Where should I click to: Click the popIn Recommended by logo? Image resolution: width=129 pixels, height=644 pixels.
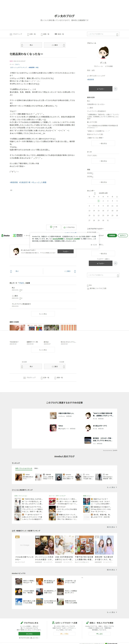(x=115, y=450)
